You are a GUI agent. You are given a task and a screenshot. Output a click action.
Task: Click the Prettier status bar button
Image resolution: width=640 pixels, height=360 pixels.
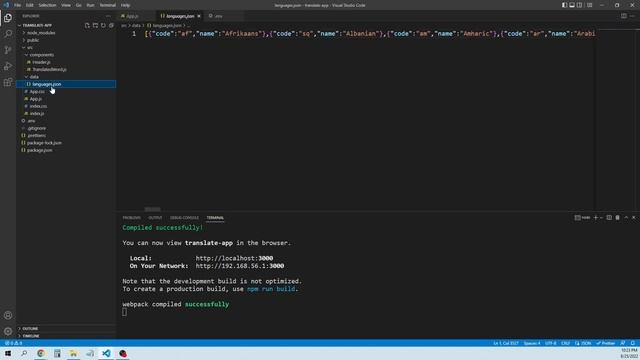(x=606, y=343)
